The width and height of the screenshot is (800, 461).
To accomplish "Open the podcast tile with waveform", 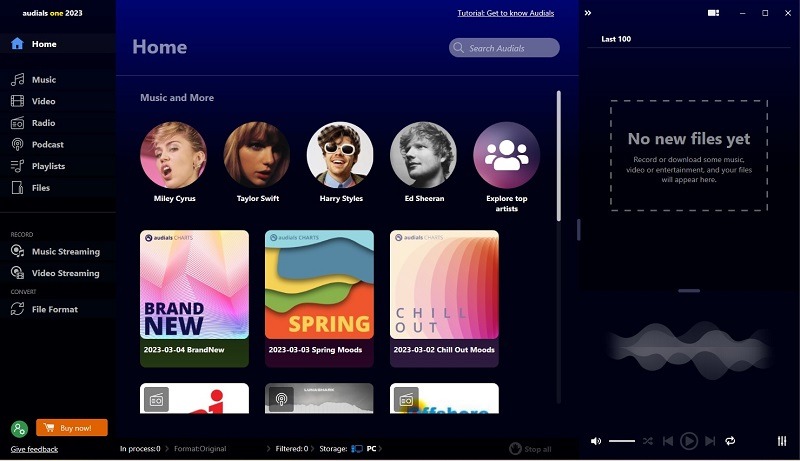I will 319,398.
